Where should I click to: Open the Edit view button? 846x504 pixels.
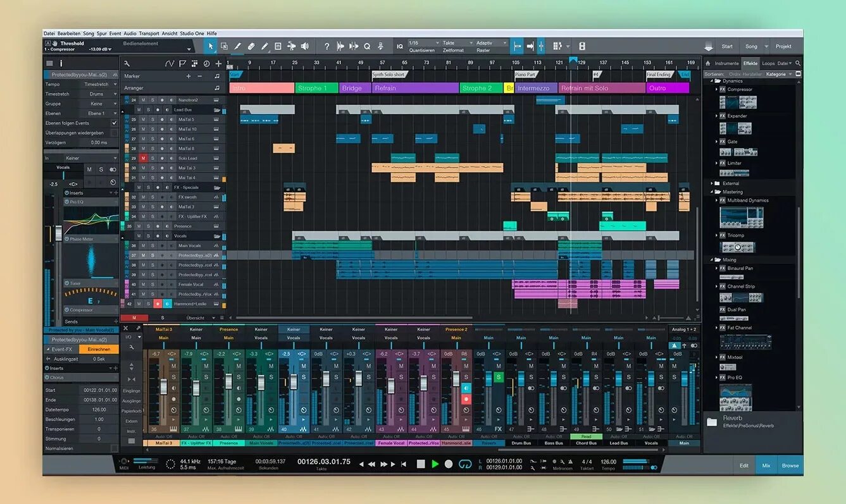(x=744, y=465)
